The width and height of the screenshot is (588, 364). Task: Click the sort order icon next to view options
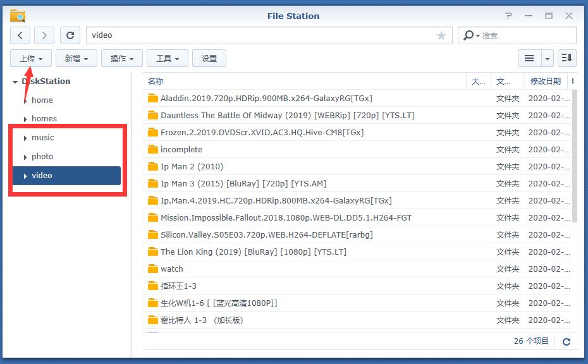coord(567,58)
